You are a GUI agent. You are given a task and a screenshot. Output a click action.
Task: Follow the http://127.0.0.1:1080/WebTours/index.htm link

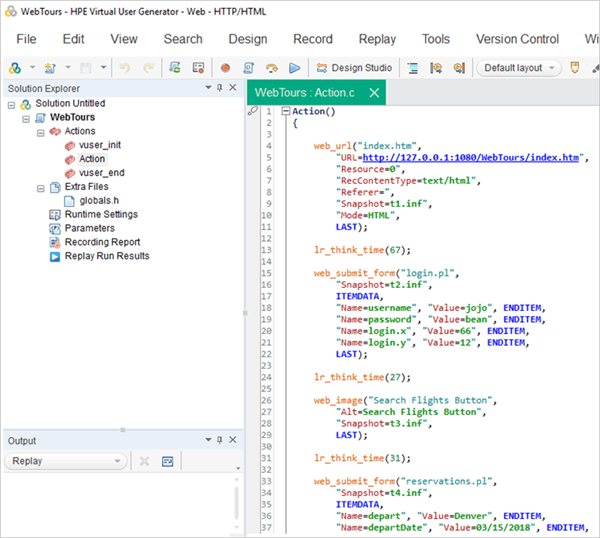tap(471, 158)
